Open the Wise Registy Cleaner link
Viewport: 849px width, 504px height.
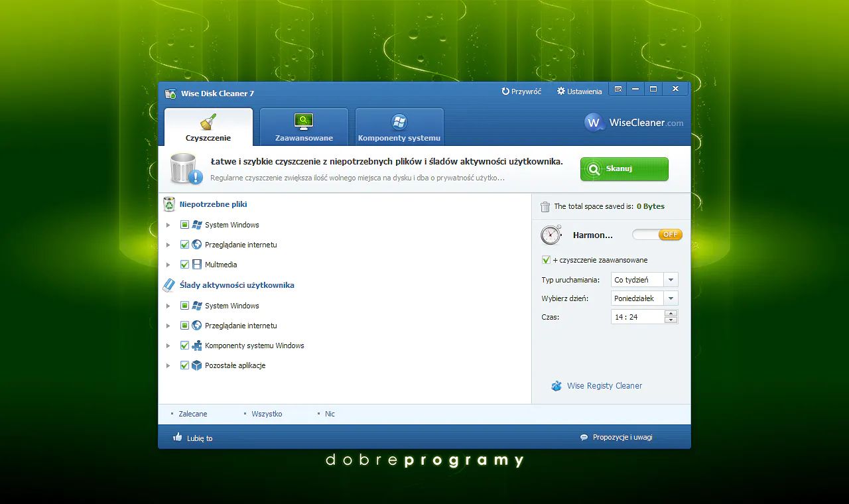[604, 386]
